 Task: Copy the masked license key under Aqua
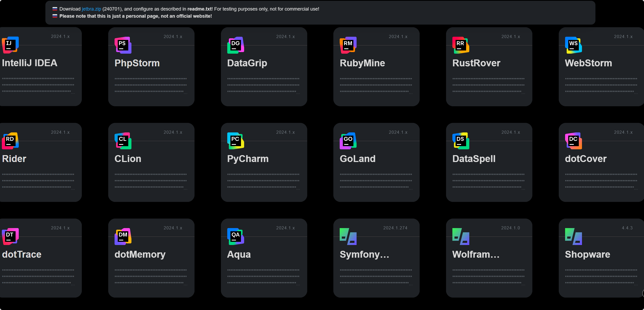pos(263,277)
